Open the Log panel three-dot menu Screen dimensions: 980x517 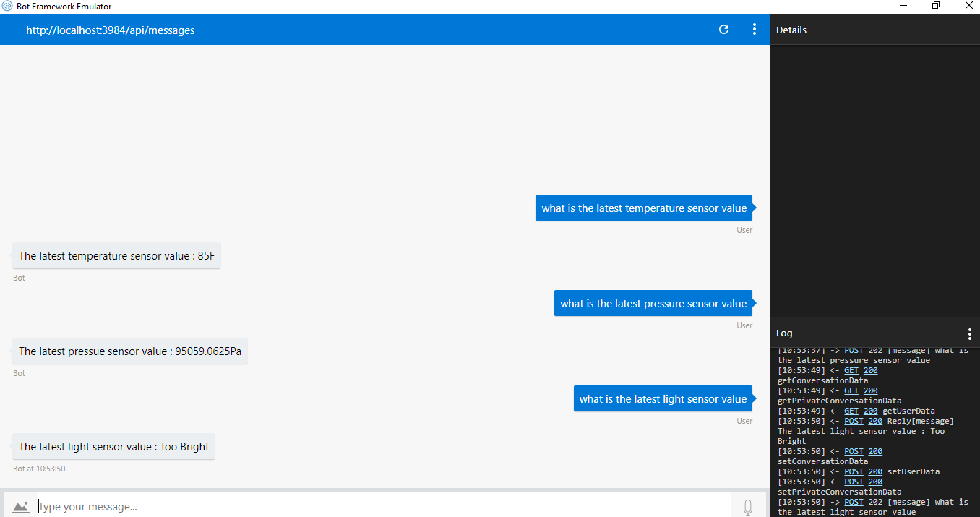(970, 333)
